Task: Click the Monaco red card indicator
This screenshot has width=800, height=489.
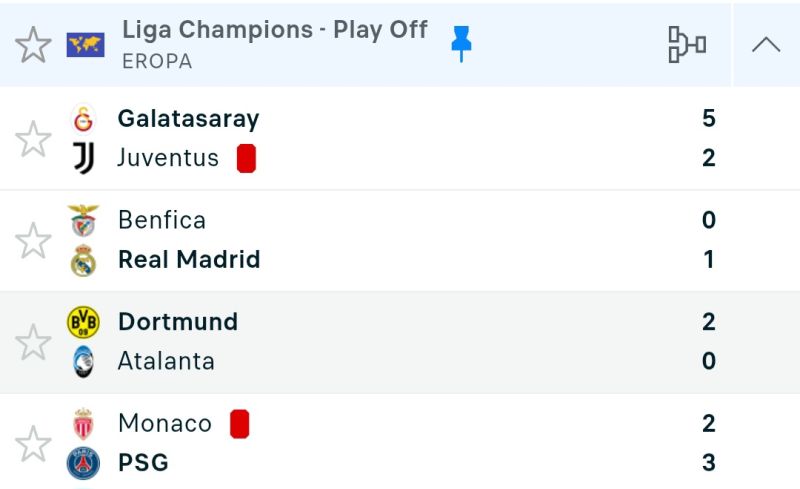Action: (x=239, y=424)
